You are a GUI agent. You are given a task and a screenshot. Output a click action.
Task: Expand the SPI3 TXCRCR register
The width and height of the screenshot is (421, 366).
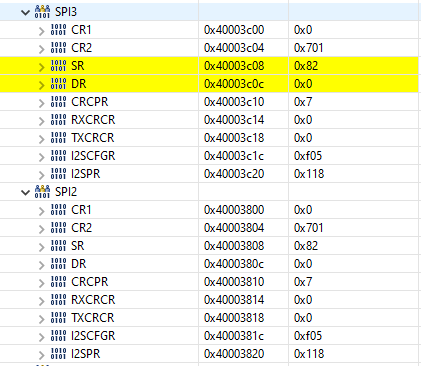coord(41,139)
